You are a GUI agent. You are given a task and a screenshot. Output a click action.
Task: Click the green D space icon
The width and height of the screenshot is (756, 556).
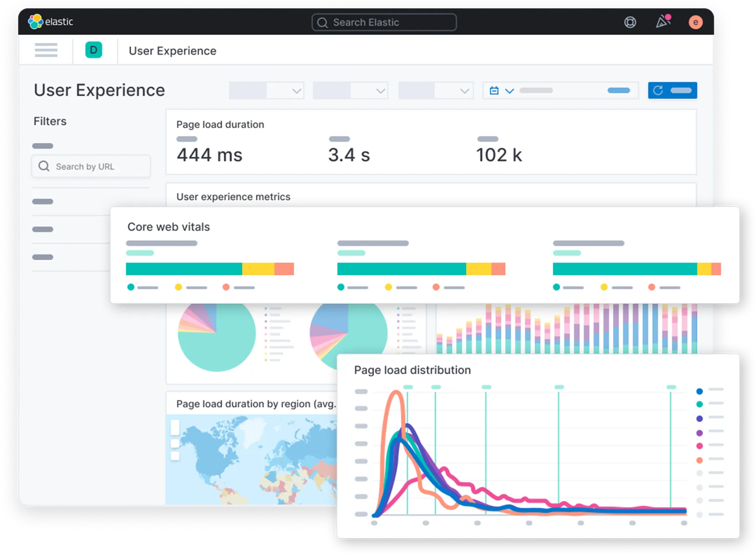tap(93, 50)
